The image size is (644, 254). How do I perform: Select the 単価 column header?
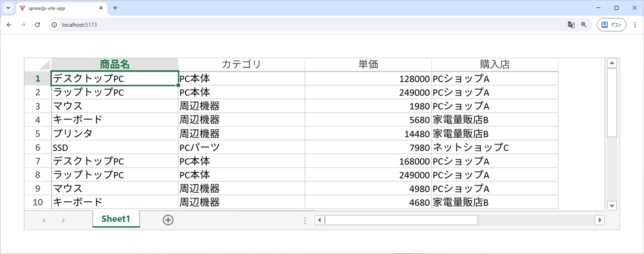coord(368,64)
